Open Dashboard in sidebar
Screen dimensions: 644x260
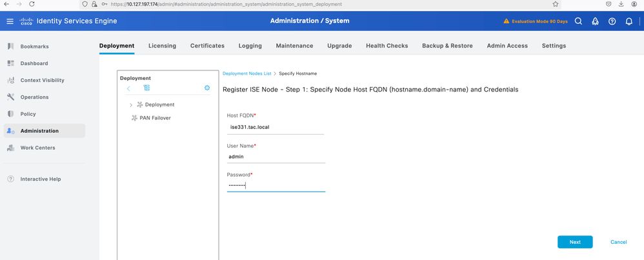pos(34,63)
